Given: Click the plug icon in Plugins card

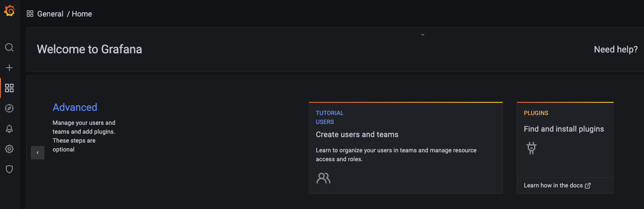Looking at the screenshot, I should 532,148.
